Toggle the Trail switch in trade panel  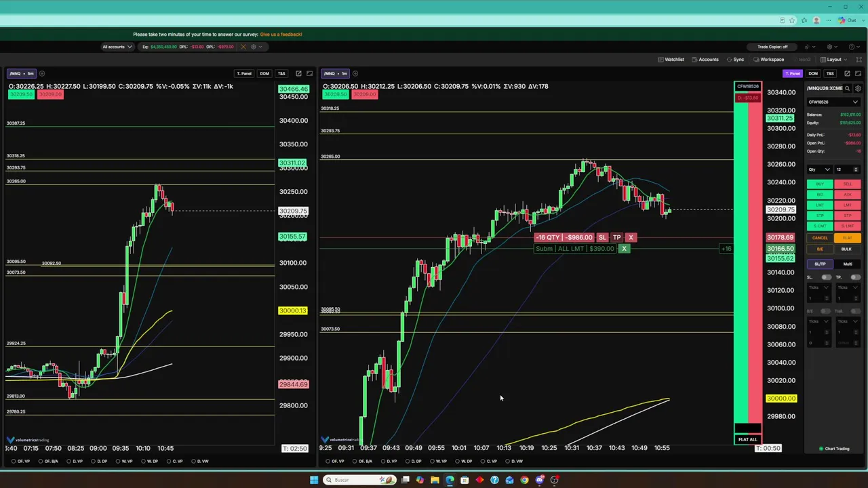855,311
